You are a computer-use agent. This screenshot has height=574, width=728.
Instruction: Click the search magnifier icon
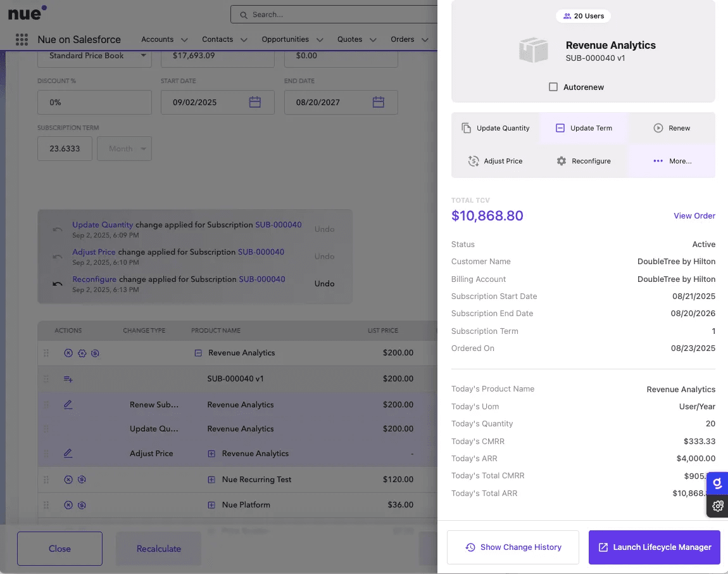[243, 15]
